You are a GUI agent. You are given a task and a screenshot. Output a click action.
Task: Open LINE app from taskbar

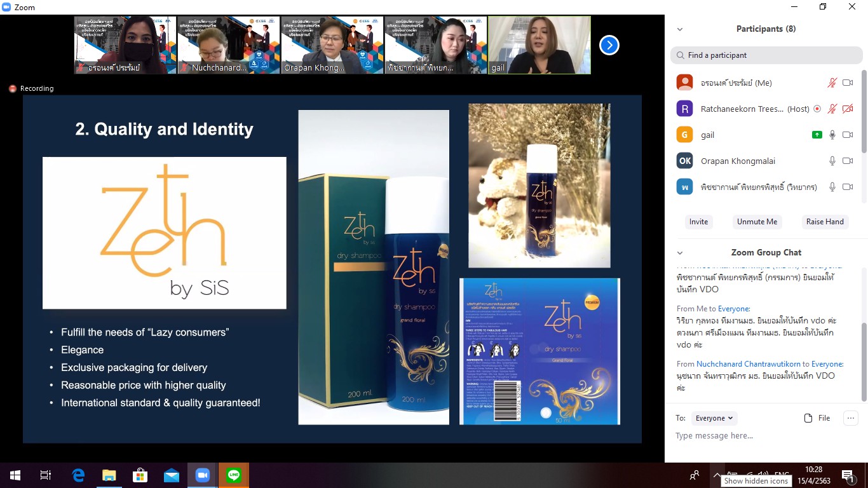(x=234, y=475)
